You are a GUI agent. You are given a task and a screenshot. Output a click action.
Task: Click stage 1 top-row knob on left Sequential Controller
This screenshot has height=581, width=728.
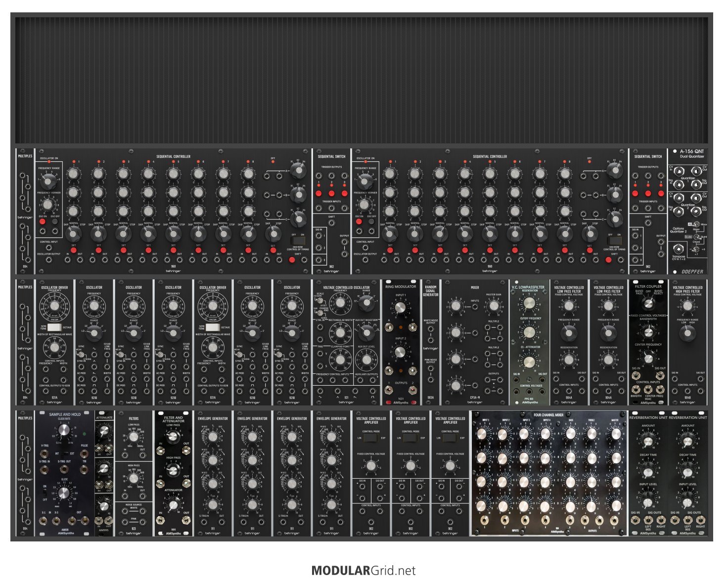click(x=73, y=174)
